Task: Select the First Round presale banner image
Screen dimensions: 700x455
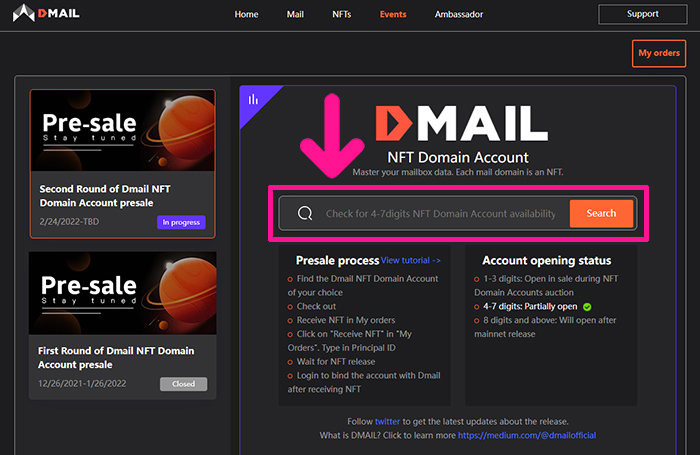Action: tap(123, 293)
